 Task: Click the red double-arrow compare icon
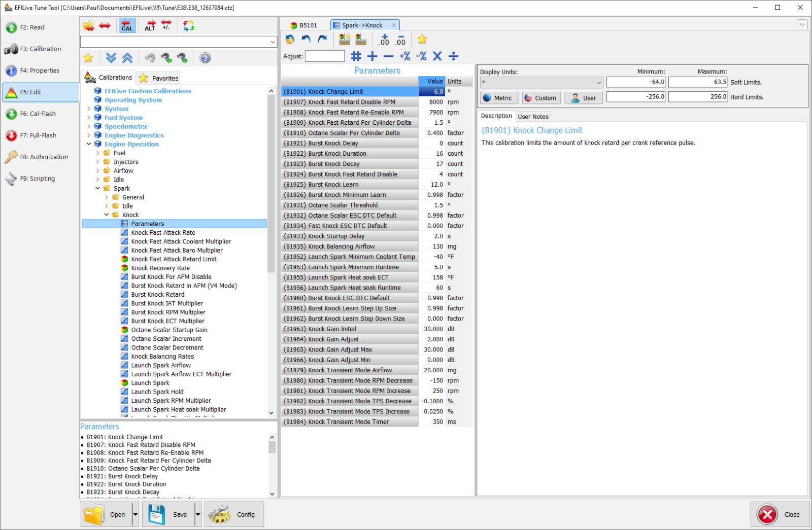(105, 25)
